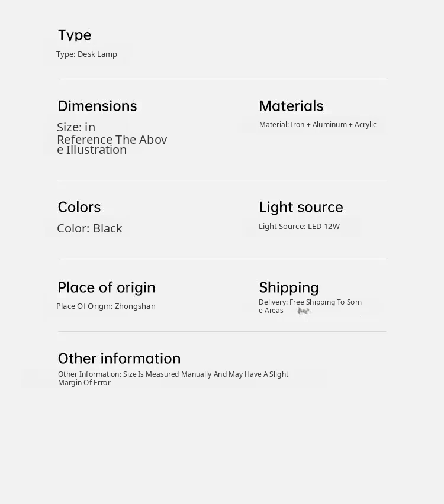444x504 pixels.
Task: Click the "Color: Black" text
Action: point(89,228)
